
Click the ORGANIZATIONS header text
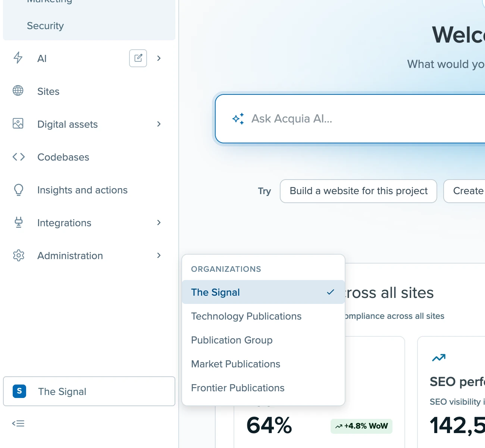pos(226,269)
